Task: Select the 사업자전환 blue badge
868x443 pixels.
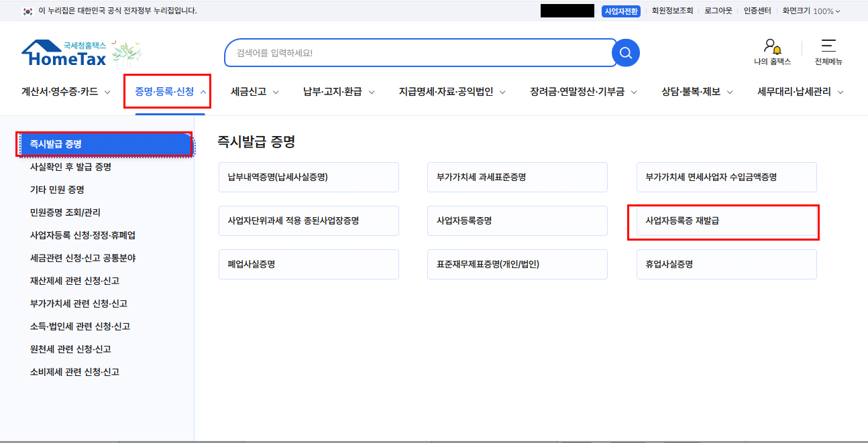Action: (620, 11)
